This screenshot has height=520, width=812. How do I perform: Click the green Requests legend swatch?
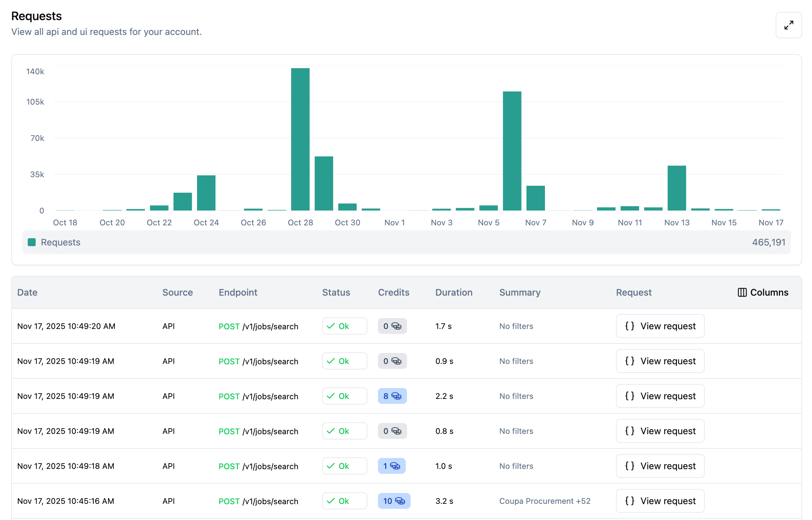(x=32, y=242)
